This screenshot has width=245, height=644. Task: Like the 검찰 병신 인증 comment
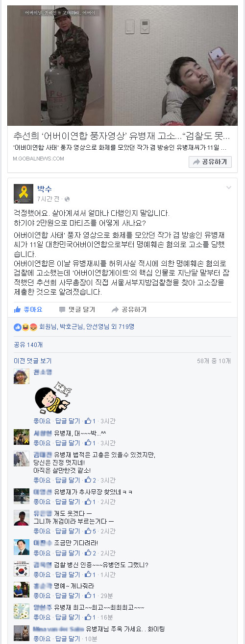click(42, 575)
